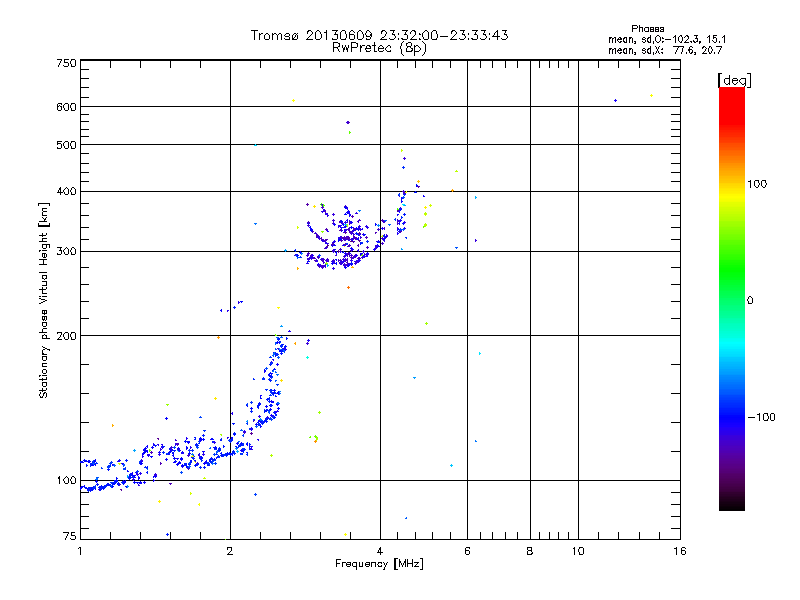Click the x-axis '2' tick label
The width and height of the screenshot is (800, 600).
pos(230,551)
